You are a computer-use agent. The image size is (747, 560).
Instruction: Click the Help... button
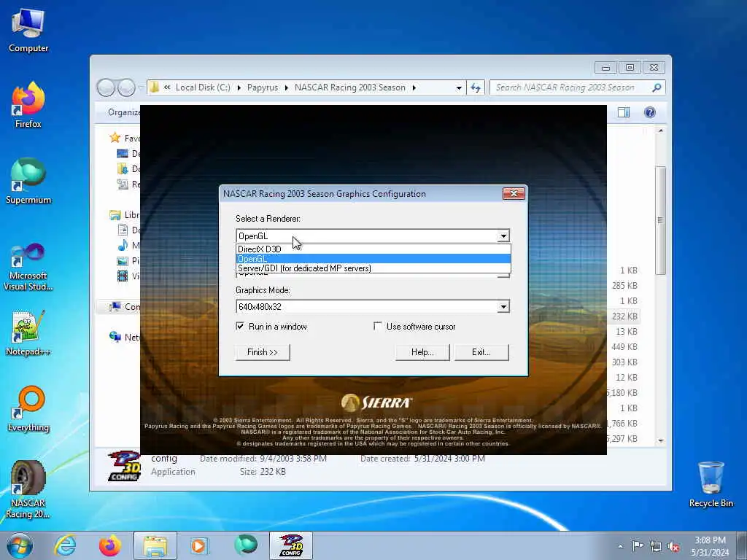422,352
